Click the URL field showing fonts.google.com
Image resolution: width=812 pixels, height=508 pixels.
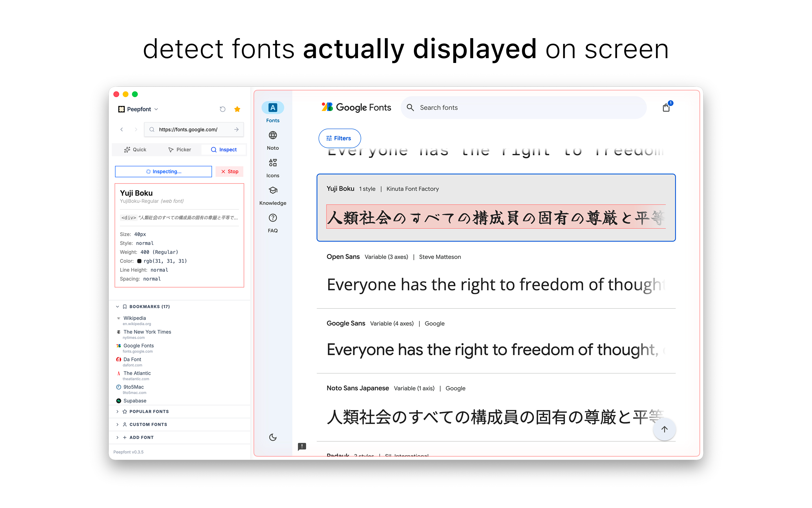[194, 129]
